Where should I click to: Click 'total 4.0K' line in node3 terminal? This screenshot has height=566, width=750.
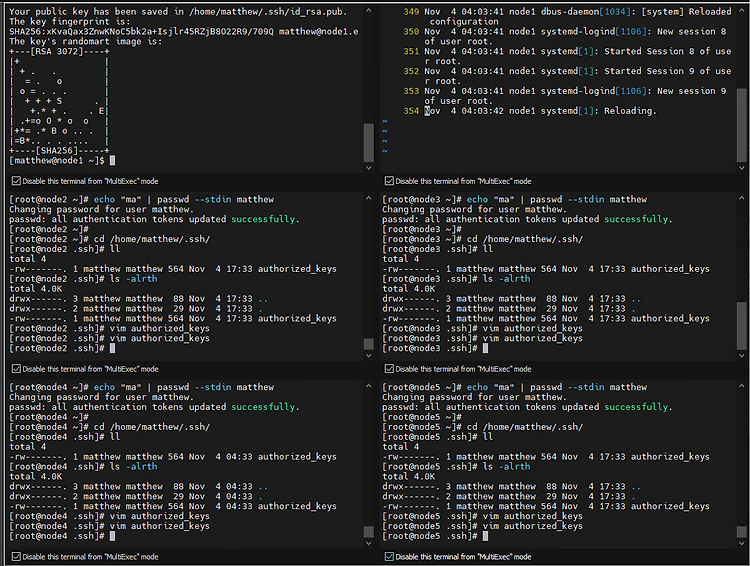[408, 289]
